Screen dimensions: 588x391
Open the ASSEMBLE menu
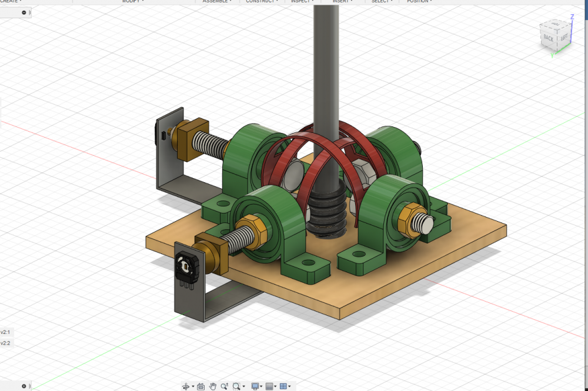click(x=217, y=2)
